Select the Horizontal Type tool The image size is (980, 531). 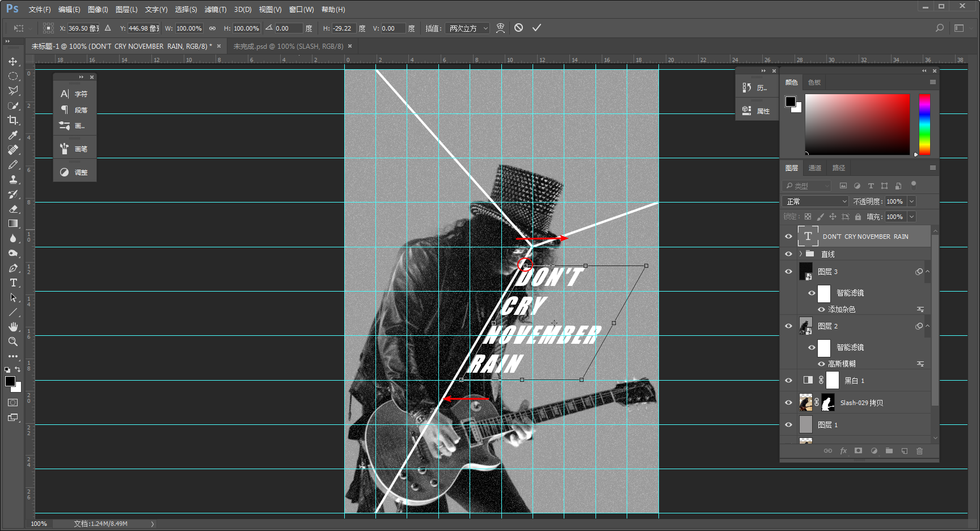point(13,283)
